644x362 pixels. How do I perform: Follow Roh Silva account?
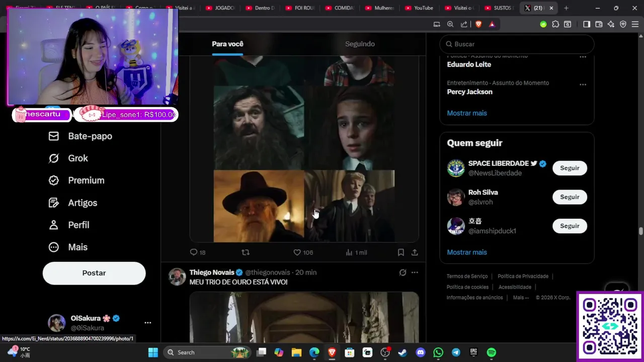(x=570, y=197)
